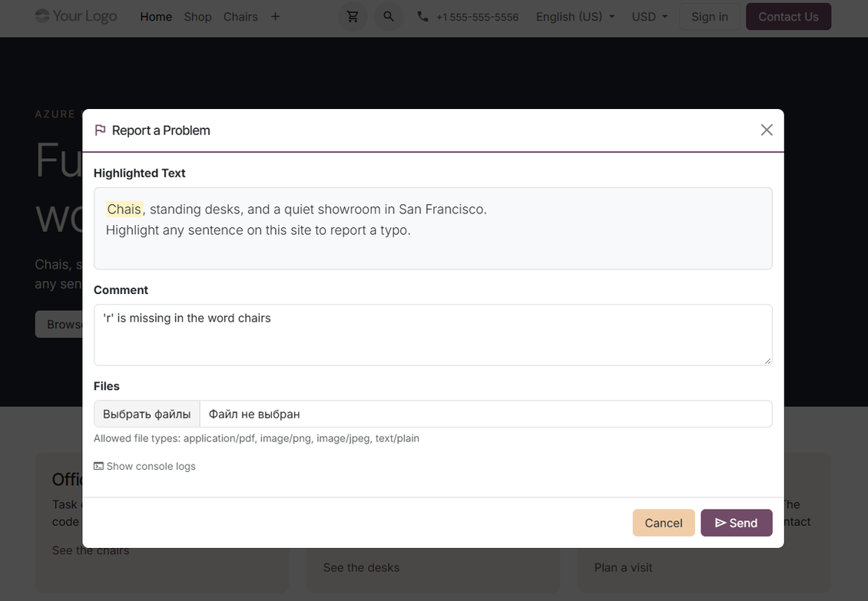The height and width of the screenshot is (601, 868).
Task: Click the highlighted word Chais
Action: click(x=124, y=210)
